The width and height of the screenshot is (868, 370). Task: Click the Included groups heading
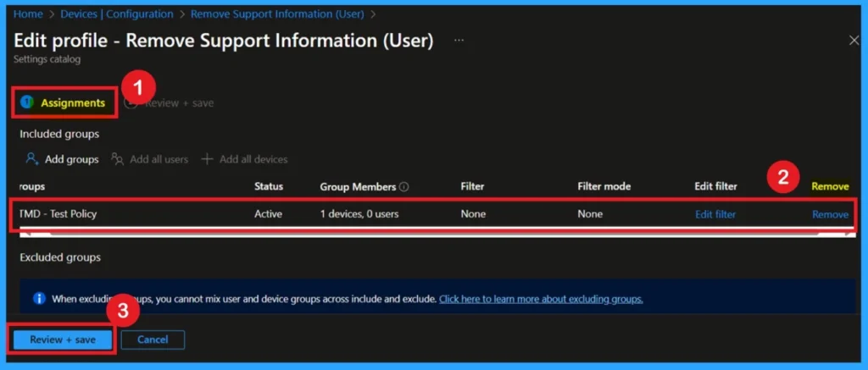59,134
